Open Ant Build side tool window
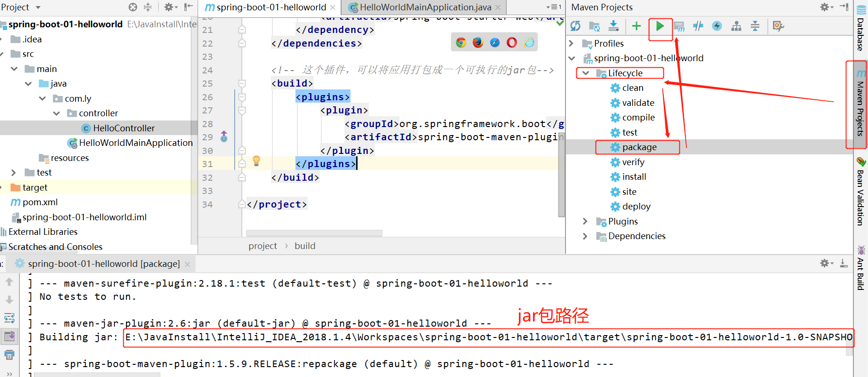Image resolution: width=868 pixels, height=377 pixels. tap(860, 267)
